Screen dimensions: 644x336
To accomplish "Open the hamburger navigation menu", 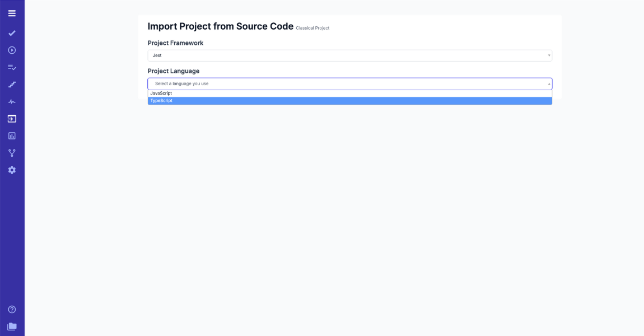I will tap(12, 13).
